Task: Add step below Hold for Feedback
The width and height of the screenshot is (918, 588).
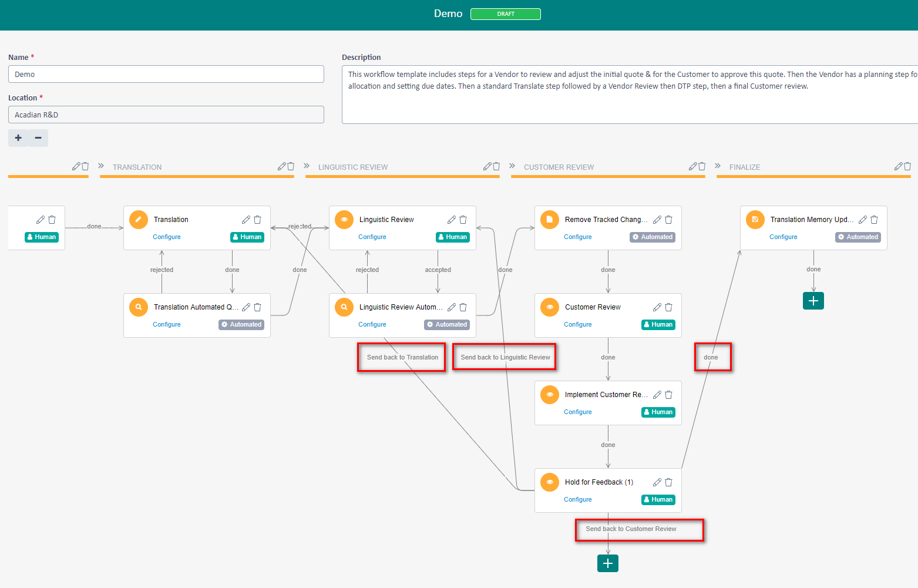Action: pyautogui.click(x=607, y=563)
